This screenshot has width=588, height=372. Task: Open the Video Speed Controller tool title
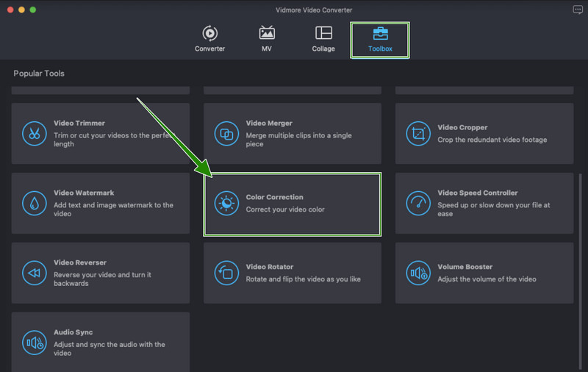click(x=477, y=193)
